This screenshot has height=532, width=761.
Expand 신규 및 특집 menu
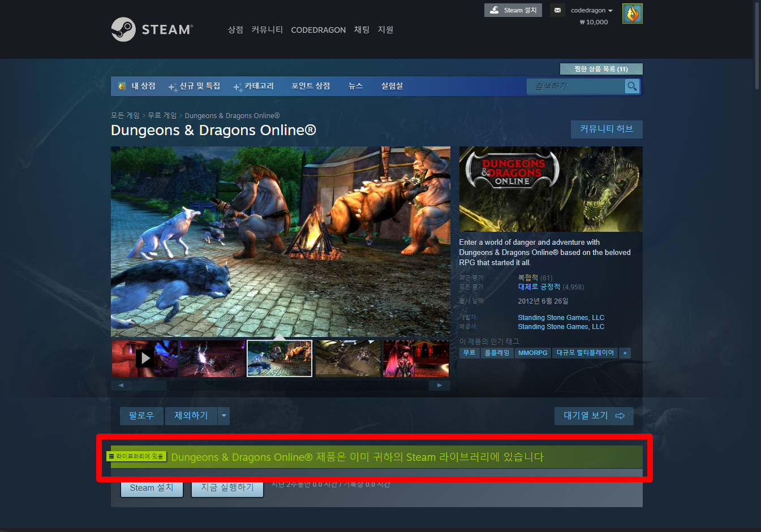(194, 86)
